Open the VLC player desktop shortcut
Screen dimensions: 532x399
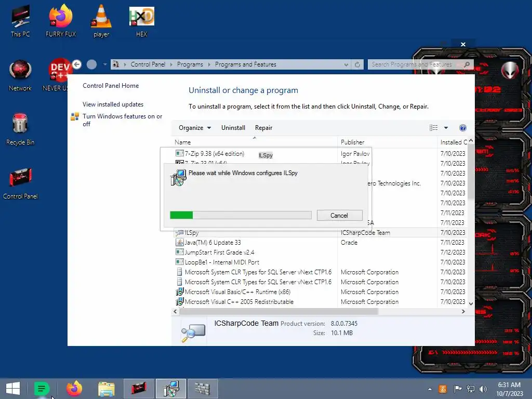[x=101, y=21]
